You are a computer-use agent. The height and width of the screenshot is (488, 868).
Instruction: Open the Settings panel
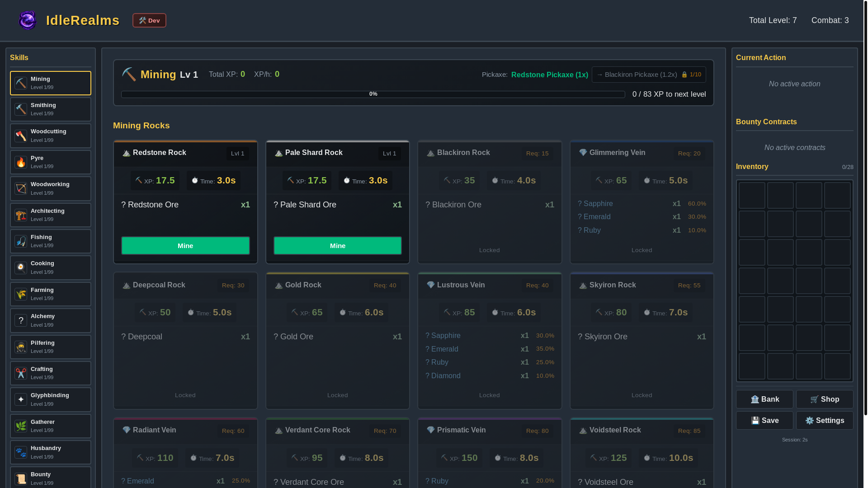825,421
